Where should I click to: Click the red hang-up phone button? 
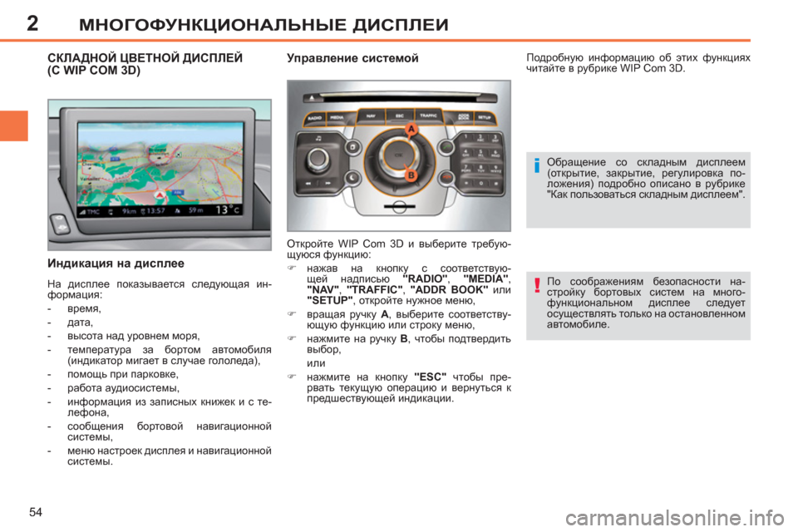pyautogui.click(x=446, y=178)
